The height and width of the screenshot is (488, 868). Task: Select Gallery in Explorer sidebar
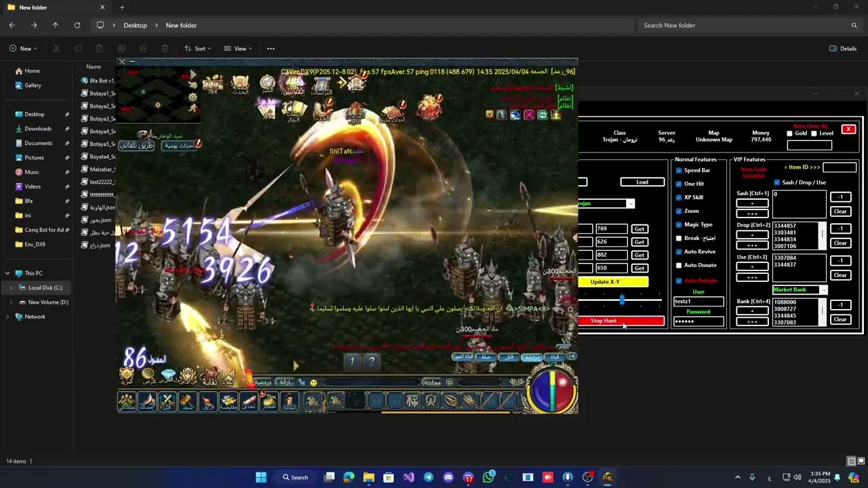tap(33, 85)
